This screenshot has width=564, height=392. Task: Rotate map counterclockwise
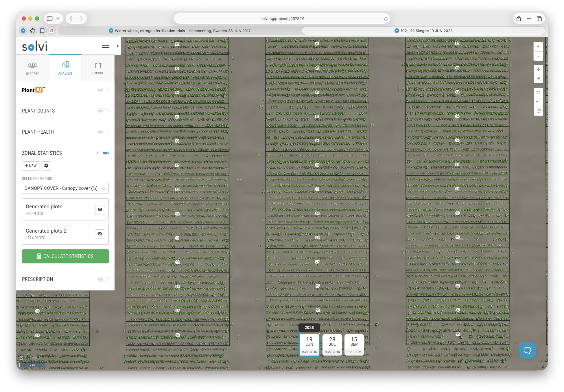tap(538, 93)
